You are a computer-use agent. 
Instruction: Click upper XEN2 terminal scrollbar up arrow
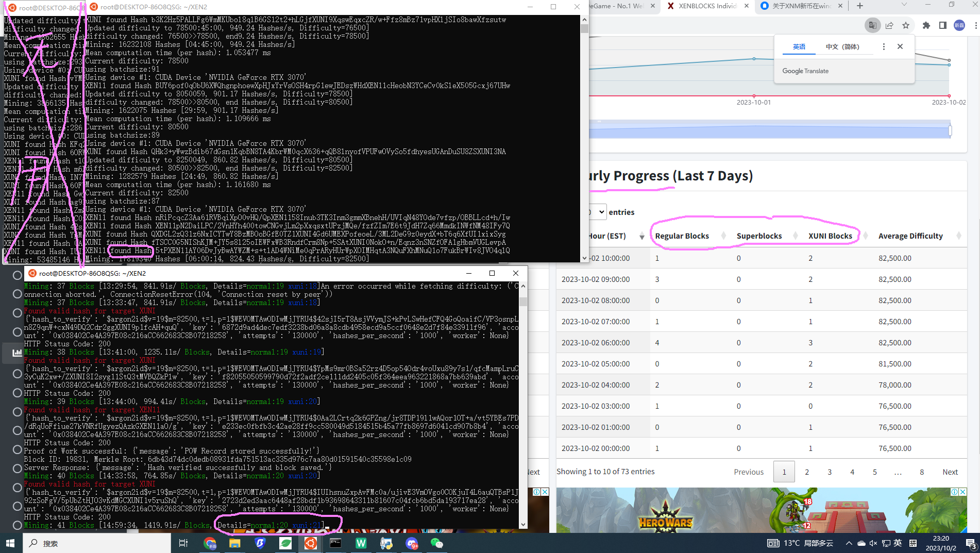point(584,20)
